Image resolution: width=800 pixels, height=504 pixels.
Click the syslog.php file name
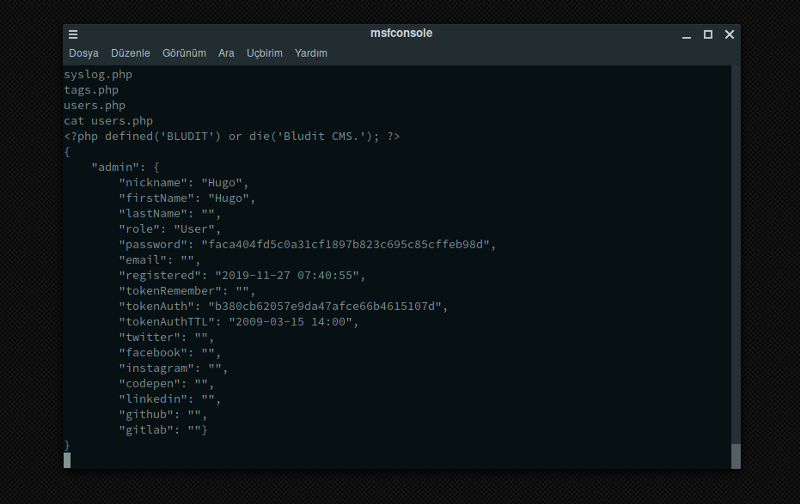pos(98,74)
